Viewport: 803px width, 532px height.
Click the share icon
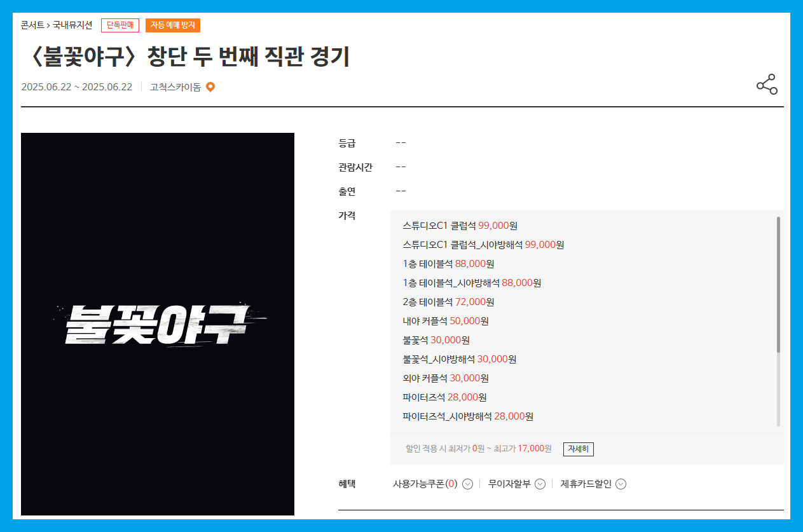(767, 85)
